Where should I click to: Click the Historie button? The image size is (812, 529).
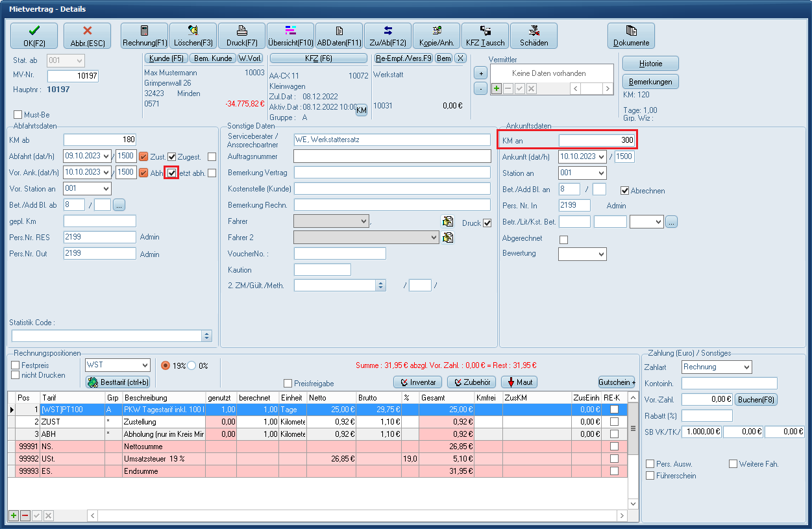650,64
